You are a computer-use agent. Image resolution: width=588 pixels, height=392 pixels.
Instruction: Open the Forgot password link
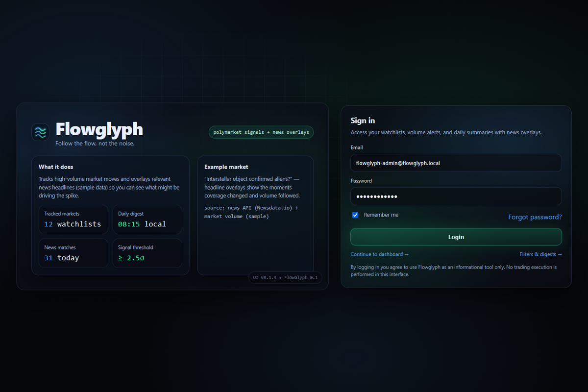535,217
